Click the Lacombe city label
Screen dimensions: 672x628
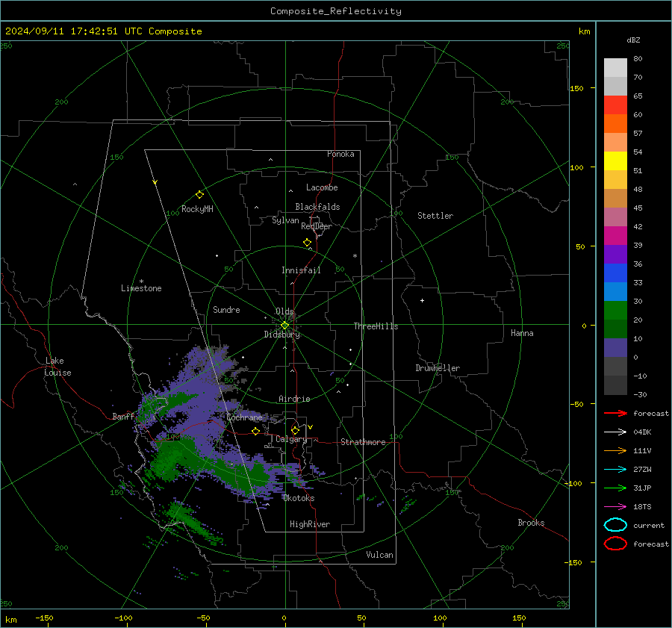click(322, 187)
